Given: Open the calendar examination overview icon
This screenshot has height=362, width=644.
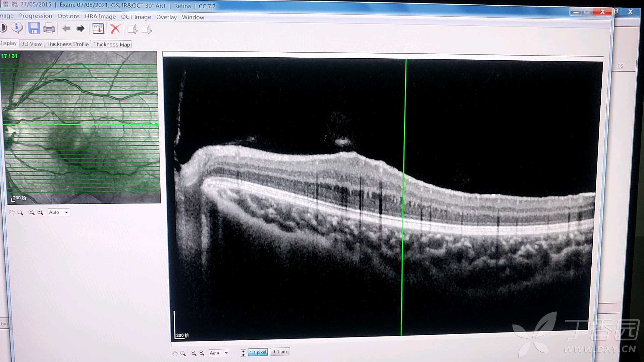Looking at the screenshot, I should [x=98, y=29].
